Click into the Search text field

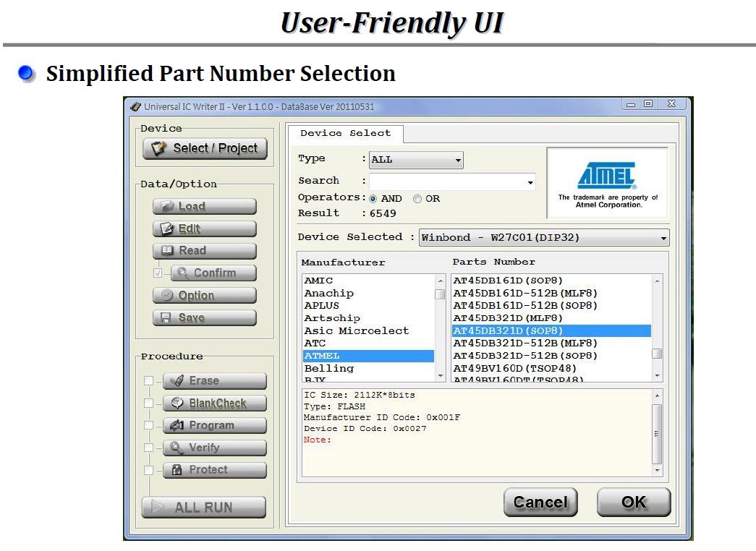coord(447,182)
